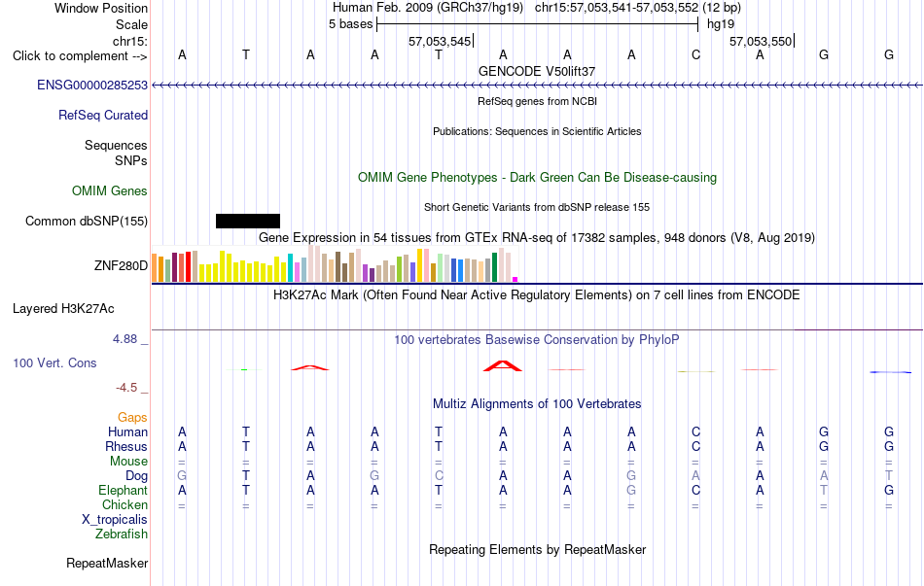Image resolution: width=924 pixels, height=586 pixels.
Task: Click the OMIM Gene Phenotypes green title
Action: tap(538, 177)
